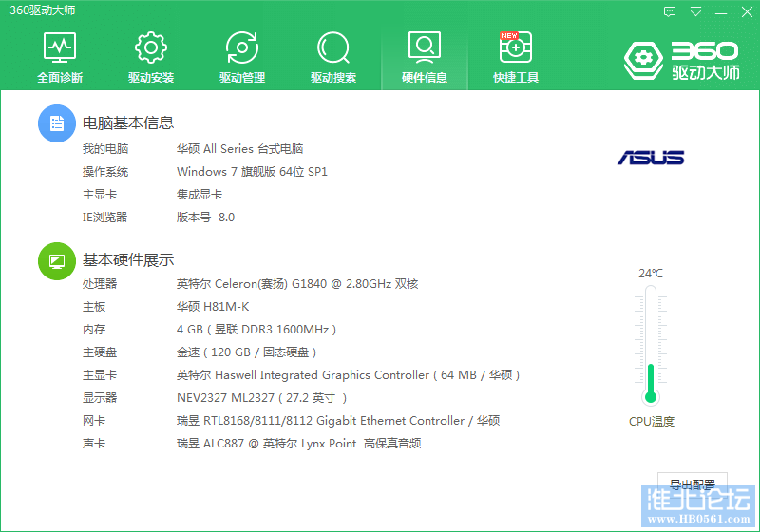This screenshot has width=760, height=532.
Task: Click the CPU temperature thermometer gauge
Action: point(651,345)
